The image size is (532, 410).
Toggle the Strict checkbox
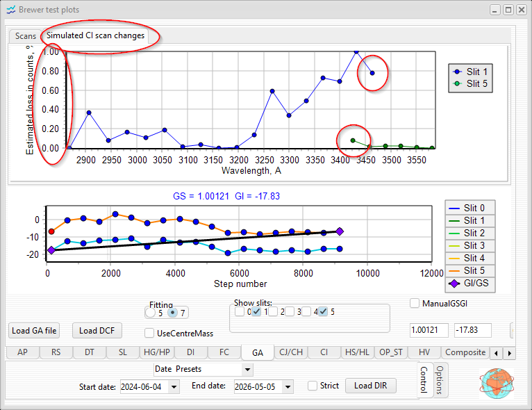(x=313, y=386)
